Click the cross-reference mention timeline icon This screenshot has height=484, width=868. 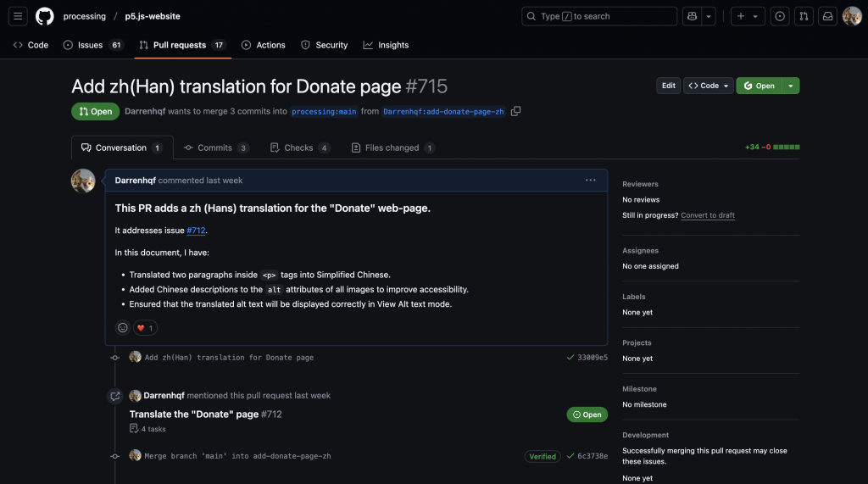[x=115, y=396]
